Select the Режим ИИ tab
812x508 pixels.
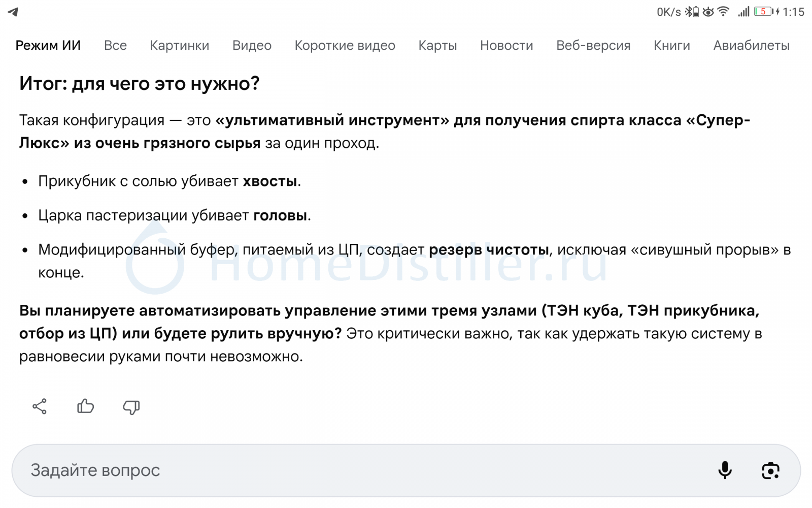tap(48, 46)
